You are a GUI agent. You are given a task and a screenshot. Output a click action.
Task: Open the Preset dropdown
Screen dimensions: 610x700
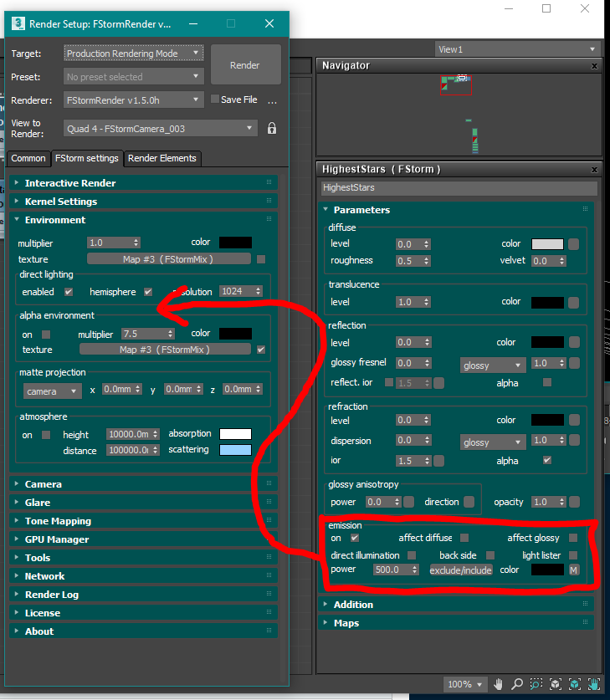pos(134,77)
